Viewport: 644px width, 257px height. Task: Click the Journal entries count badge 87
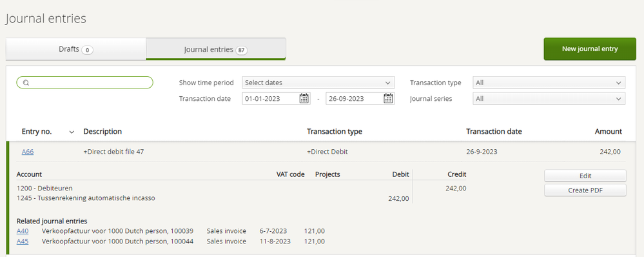point(242,50)
